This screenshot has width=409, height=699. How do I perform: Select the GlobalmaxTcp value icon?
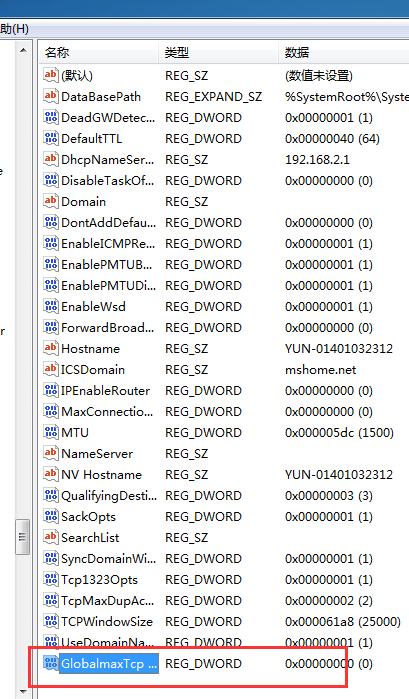[50, 663]
